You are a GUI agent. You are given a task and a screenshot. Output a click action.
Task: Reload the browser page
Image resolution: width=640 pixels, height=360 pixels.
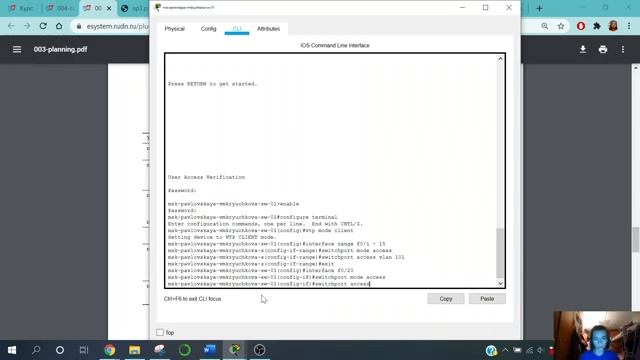pos(43,26)
